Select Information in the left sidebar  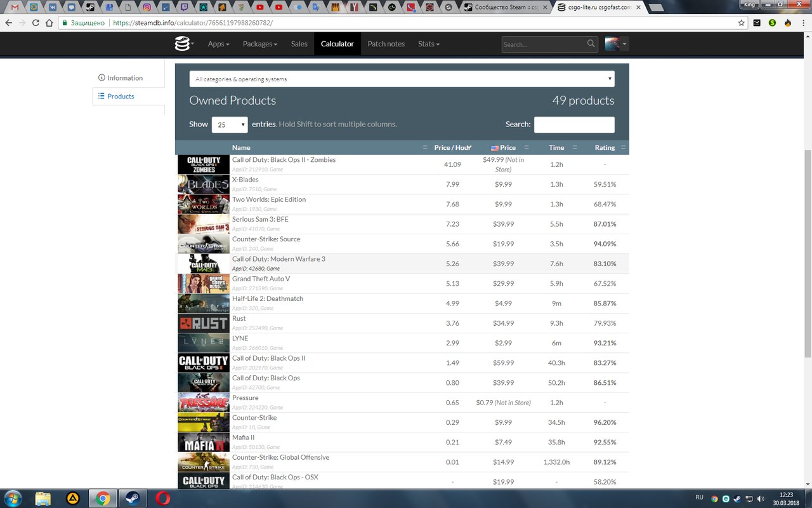[124, 78]
